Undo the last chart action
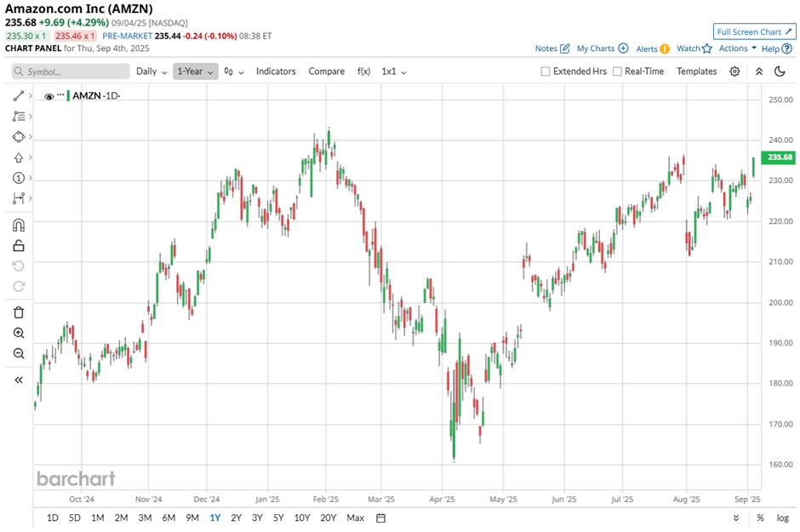Image resolution: width=800 pixels, height=532 pixels. point(19,266)
